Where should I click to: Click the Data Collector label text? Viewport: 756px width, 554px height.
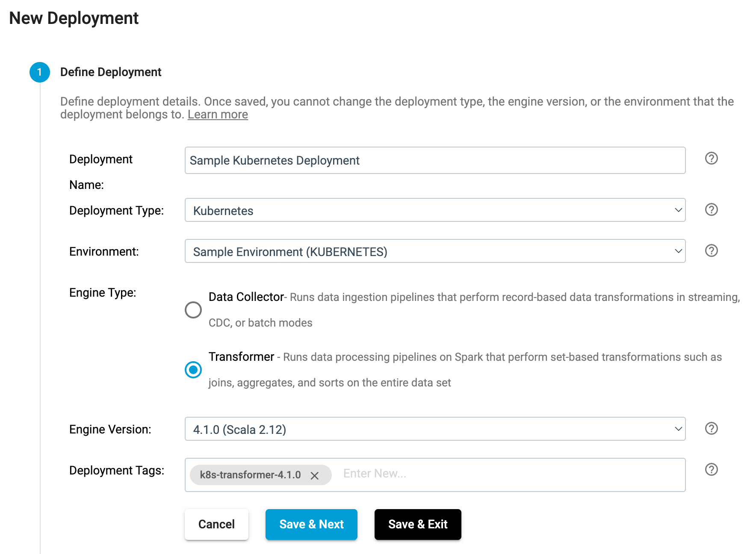click(246, 297)
